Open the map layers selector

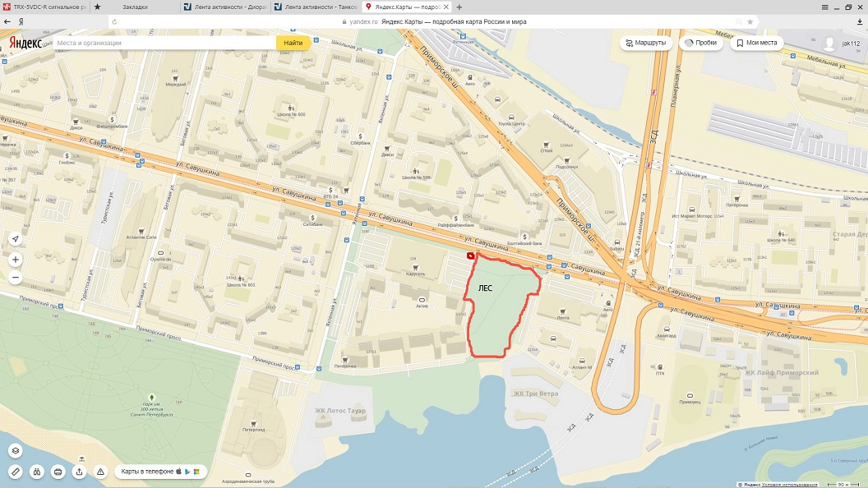pyautogui.click(x=16, y=450)
